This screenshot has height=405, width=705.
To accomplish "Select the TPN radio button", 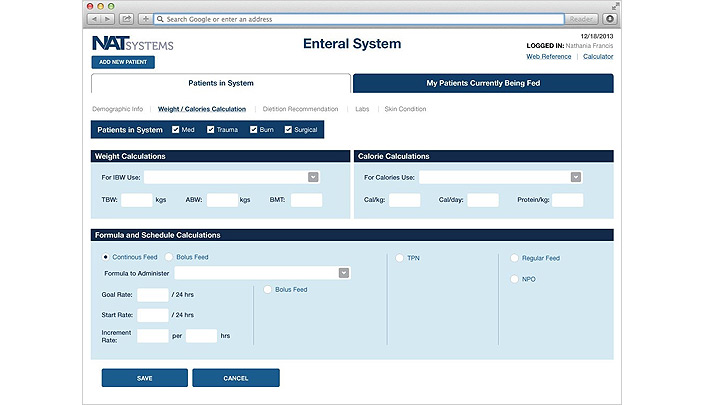I will click(x=399, y=258).
